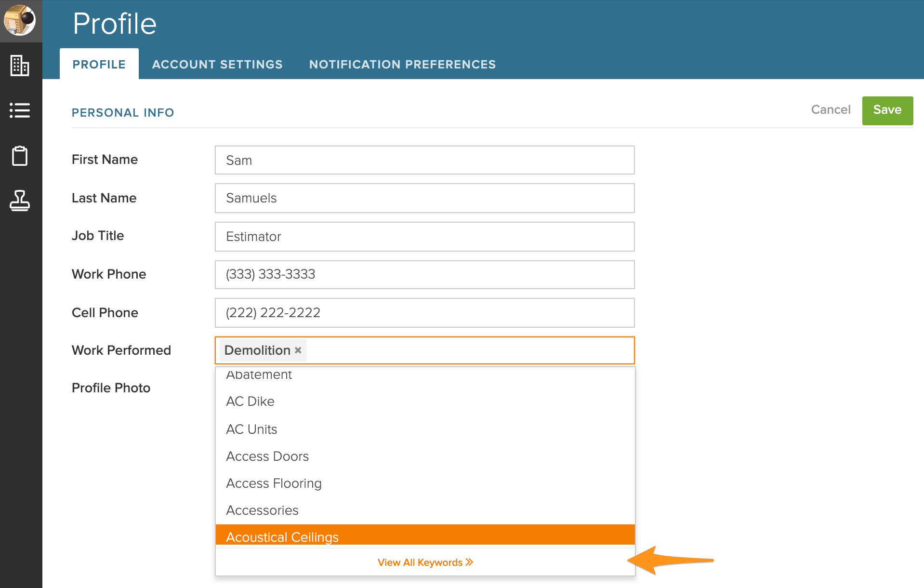Open the list icon in sidebar

[20, 110]
